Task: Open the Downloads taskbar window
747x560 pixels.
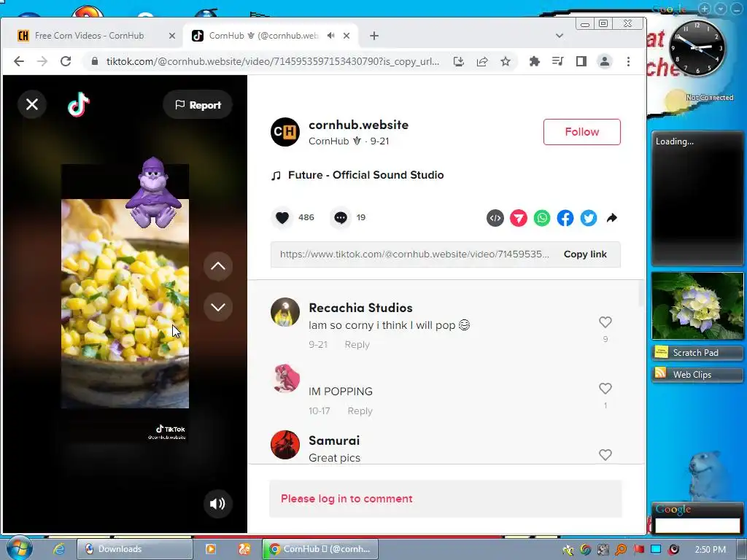Action: tap(135, 549)
